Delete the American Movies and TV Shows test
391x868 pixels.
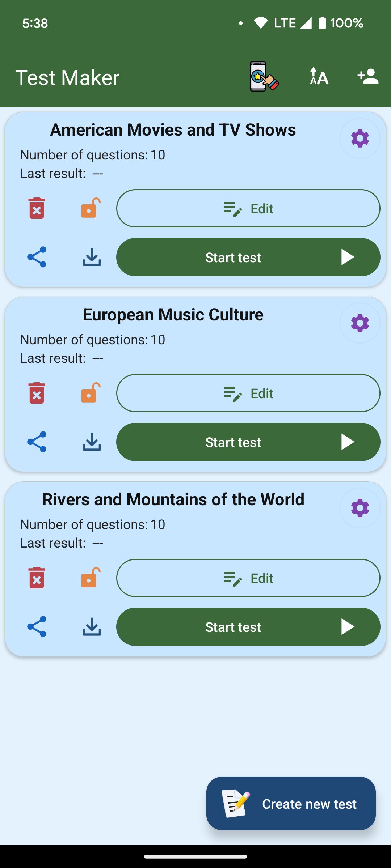(x=37, y=208)
